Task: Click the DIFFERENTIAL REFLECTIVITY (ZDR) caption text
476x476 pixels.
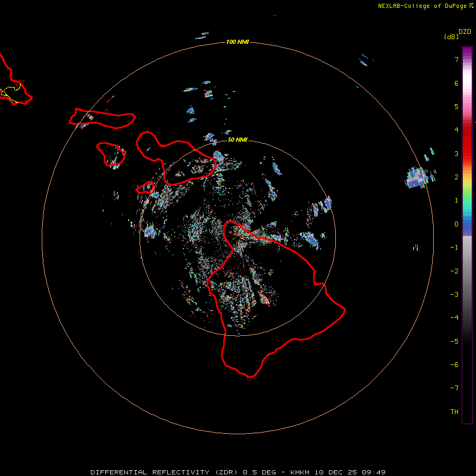Action: click(165, 472)
